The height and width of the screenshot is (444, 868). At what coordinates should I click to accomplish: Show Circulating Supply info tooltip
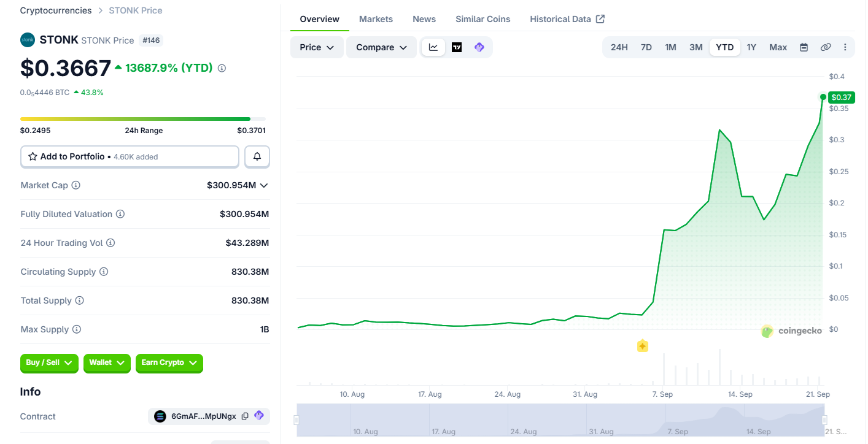click(104, 272)
